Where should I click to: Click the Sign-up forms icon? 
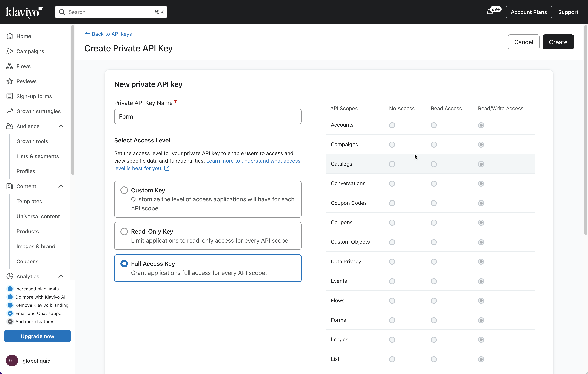[10, 96]
